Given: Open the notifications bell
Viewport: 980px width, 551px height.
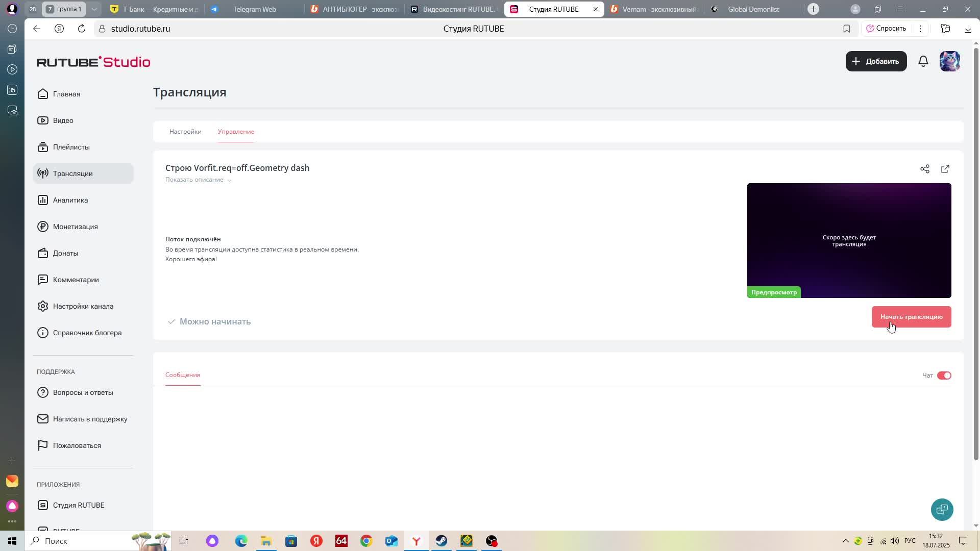Looking at the screenshot, I should pyautogui.click(x=923, y=61).
